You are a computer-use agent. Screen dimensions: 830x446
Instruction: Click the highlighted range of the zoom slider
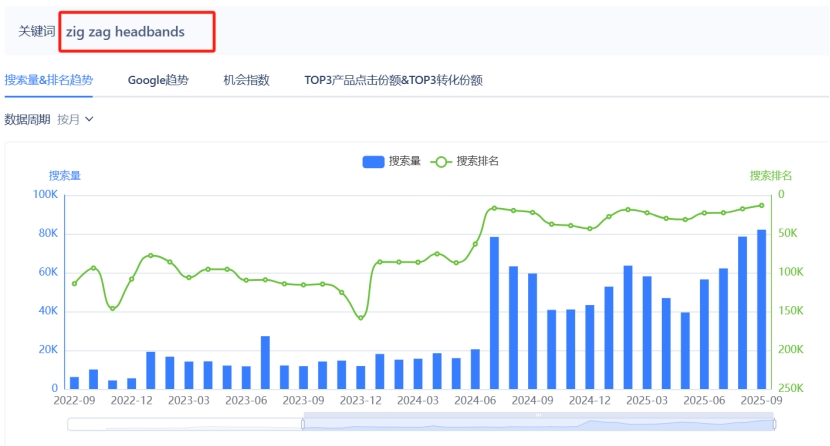(x=540, y=424)
